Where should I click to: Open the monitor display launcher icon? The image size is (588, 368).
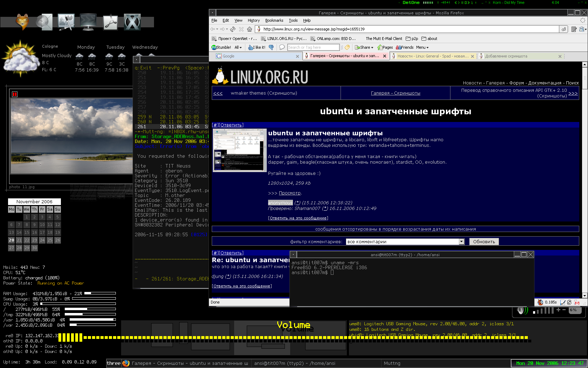tap(88, 22)
